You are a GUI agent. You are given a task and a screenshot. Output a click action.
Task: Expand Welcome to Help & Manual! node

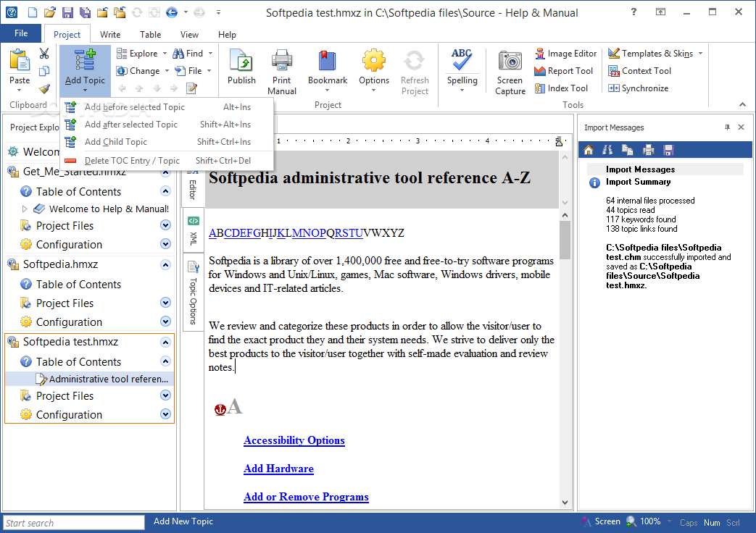click(25, 209)
